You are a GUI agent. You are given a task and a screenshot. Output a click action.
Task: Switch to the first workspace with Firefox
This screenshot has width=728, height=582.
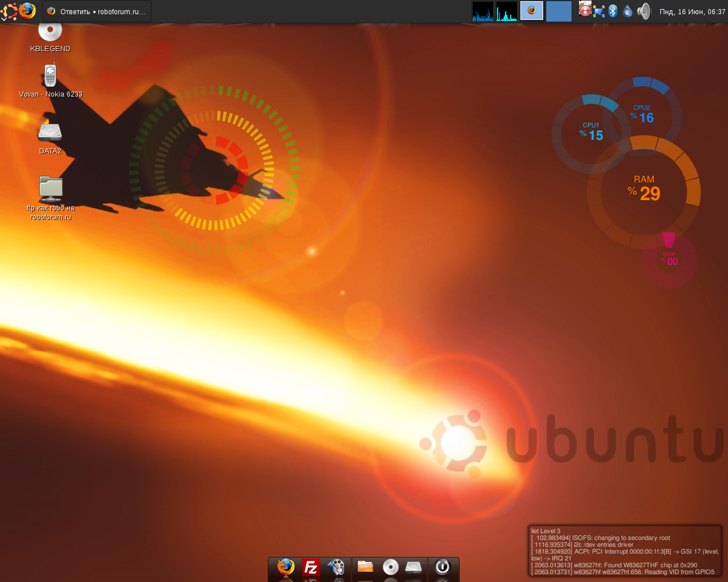tap(532, 11)
